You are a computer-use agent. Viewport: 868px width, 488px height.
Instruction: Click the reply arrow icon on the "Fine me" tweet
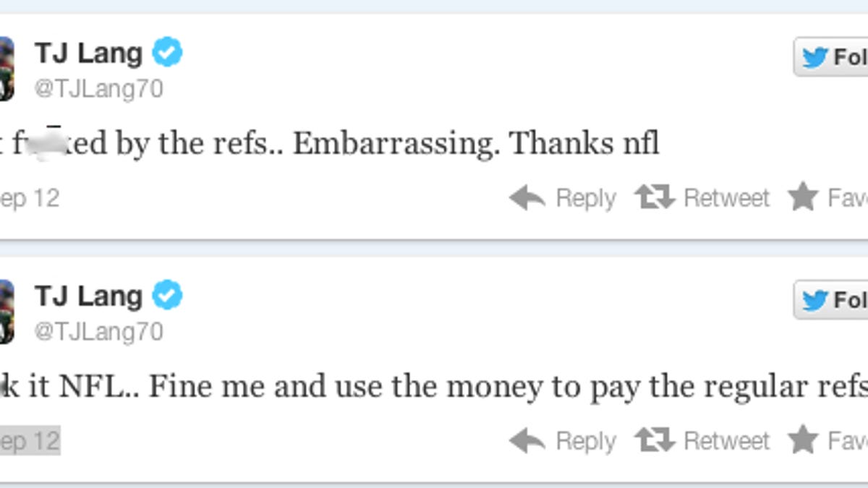527,440
